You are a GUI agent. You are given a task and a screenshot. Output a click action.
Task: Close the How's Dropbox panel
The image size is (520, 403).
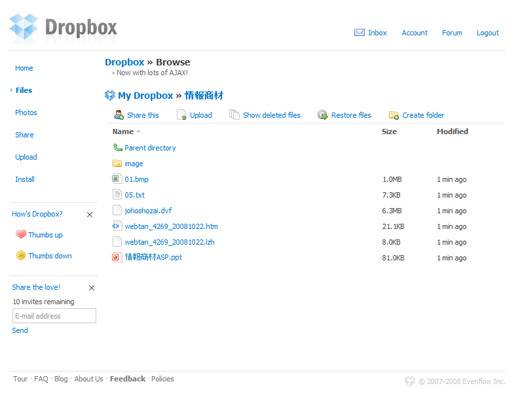89,215
